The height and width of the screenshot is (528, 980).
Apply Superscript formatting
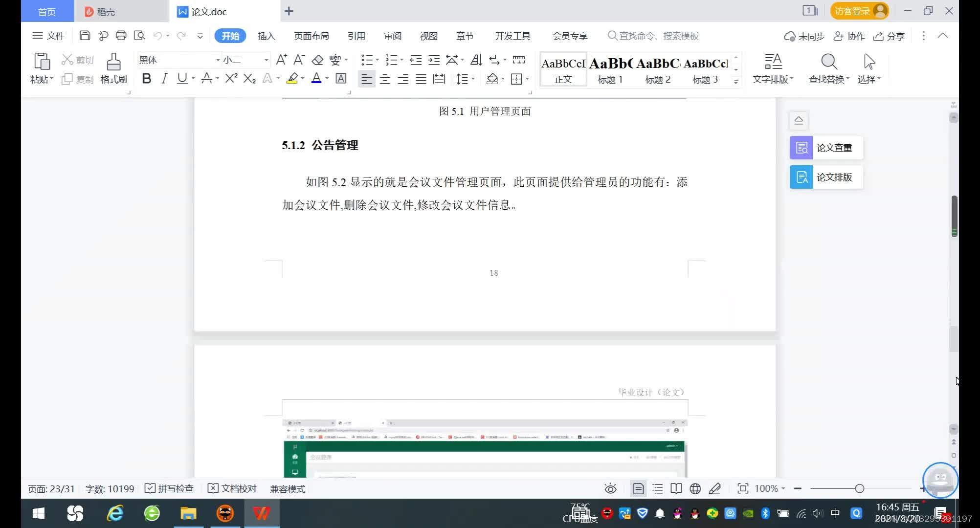(x=231, y=78)
